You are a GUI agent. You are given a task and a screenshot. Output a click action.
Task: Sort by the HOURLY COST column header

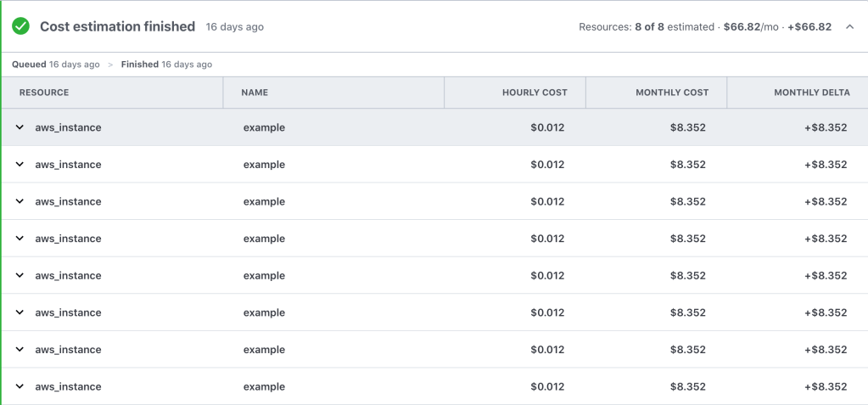pos(535,93)
